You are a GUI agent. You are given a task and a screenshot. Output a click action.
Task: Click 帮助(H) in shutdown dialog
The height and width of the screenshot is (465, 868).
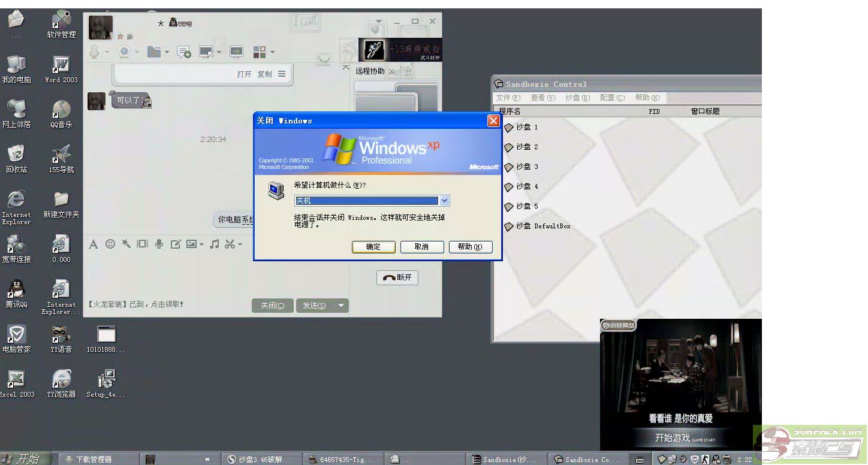(x=471, y=247)
